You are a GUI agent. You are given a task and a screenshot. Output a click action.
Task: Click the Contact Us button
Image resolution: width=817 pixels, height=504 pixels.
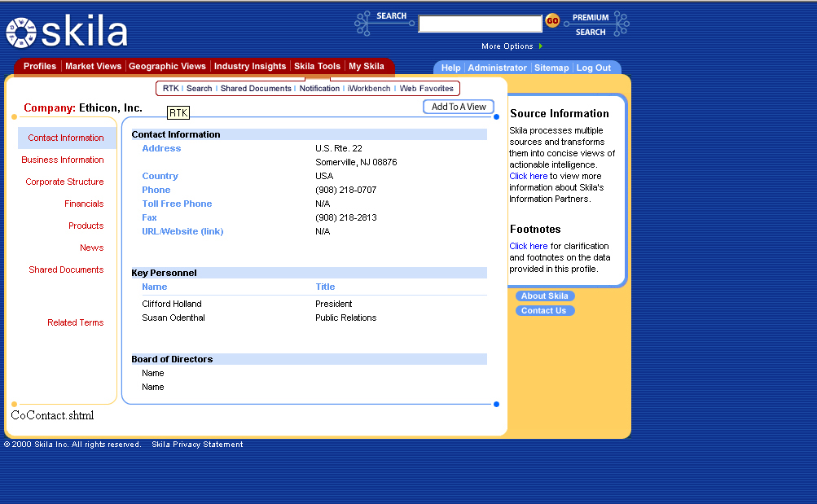(545, 310)
